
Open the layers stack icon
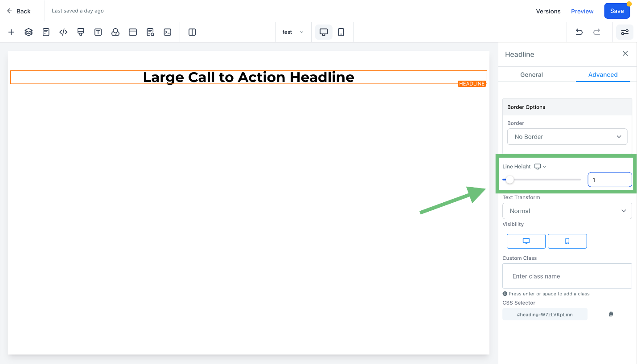pos(29,32)
